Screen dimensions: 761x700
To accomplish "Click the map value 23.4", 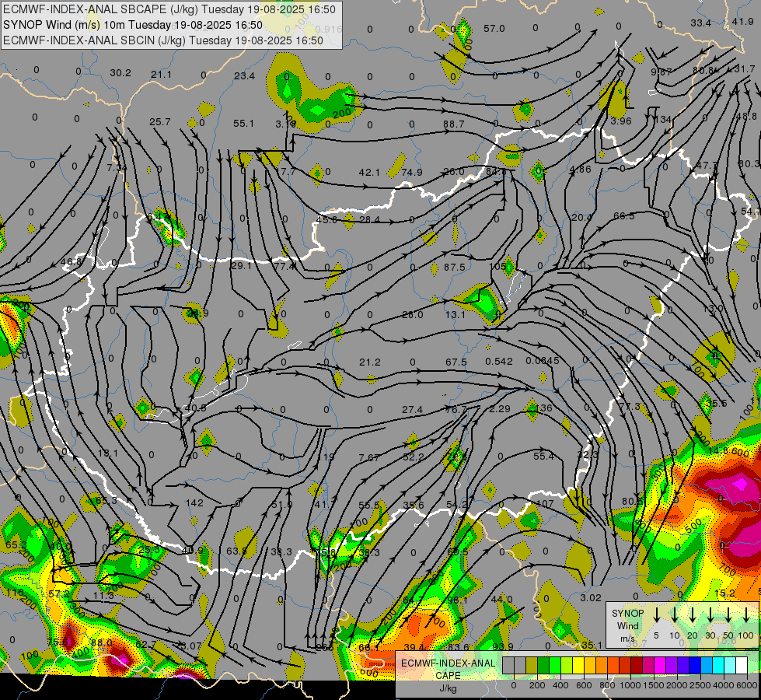I will 244,75.
